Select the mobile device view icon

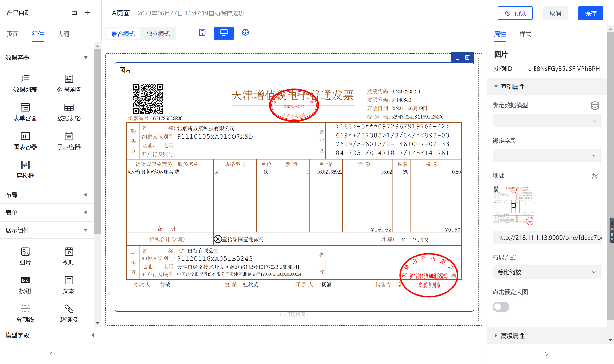click(202, 33)
